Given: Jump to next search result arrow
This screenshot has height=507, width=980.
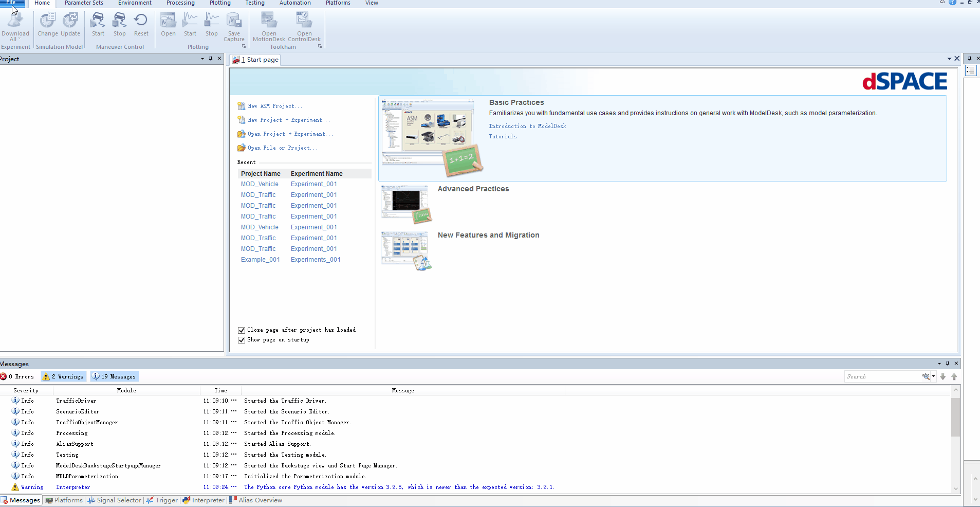Looking at the screenshot, I should (x=943, y=376).
